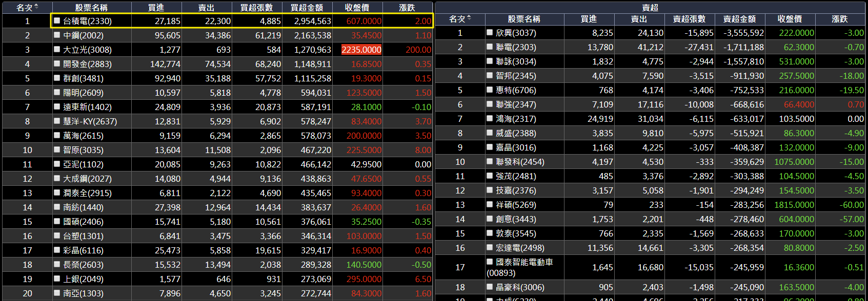Check the 鴻海(2317) row checkbox
This screenshot has height=301, width=868.
click(x=490, y=119)
